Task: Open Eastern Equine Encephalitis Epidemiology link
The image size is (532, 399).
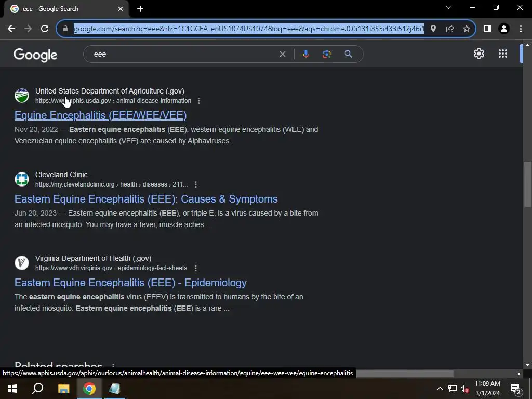Action: [130, 283]
